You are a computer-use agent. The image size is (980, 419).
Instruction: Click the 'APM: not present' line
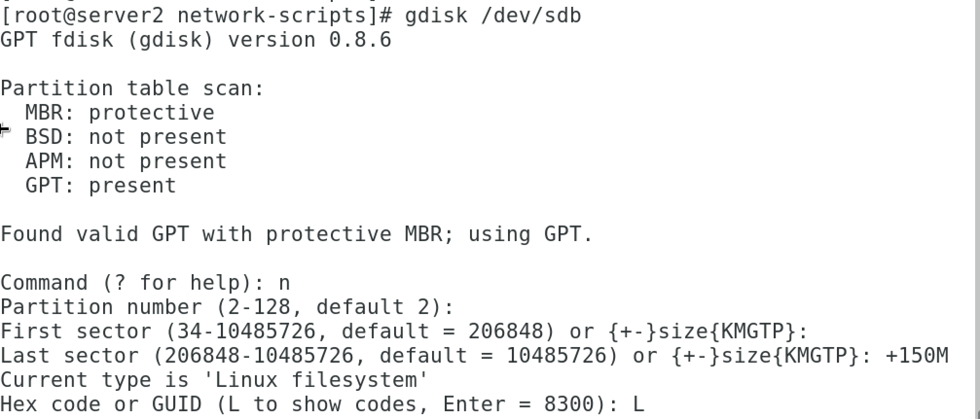click(126, 161)
